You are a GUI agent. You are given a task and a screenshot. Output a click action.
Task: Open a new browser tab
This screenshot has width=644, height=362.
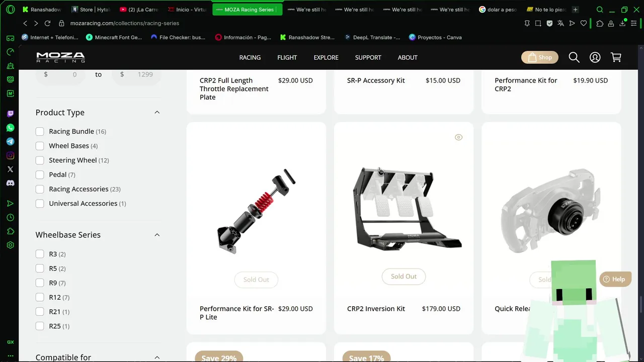coord(576,10)
